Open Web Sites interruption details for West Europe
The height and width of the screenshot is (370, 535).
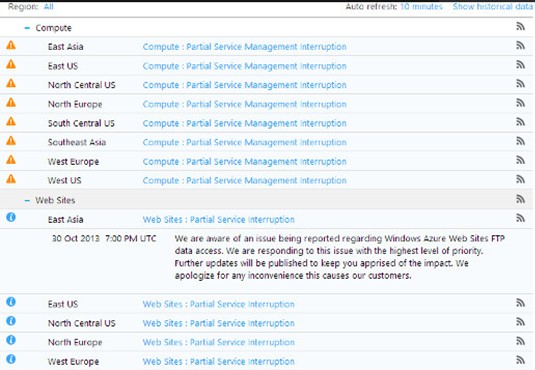click(219, 361)
